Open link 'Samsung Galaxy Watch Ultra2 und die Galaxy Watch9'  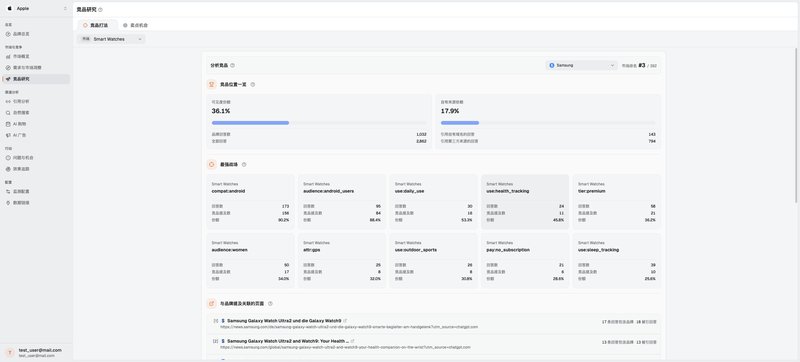coord(284,321)
